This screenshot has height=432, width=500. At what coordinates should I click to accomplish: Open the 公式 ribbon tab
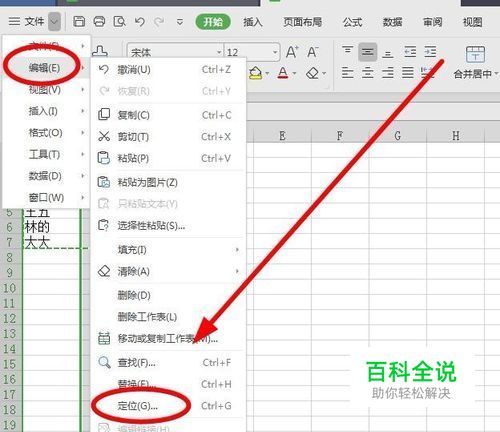click(352, 22)
